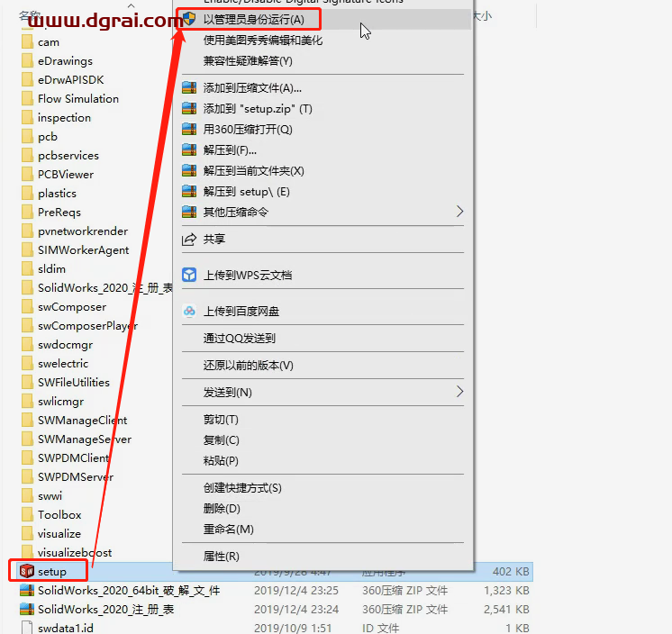Click the pcb folder icon
Image resolution: width=672 pixels, height=634 pixels.
[x=27, y=136]
